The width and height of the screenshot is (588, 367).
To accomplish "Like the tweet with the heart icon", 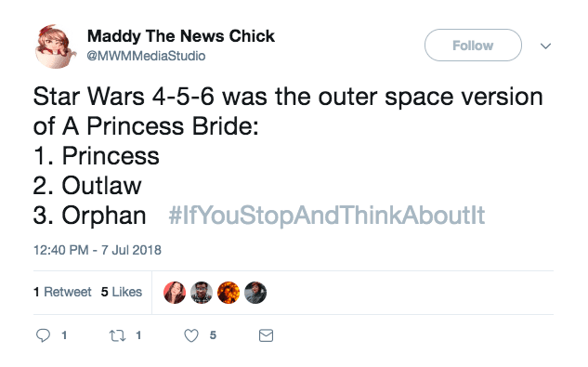I will [191, 335].
